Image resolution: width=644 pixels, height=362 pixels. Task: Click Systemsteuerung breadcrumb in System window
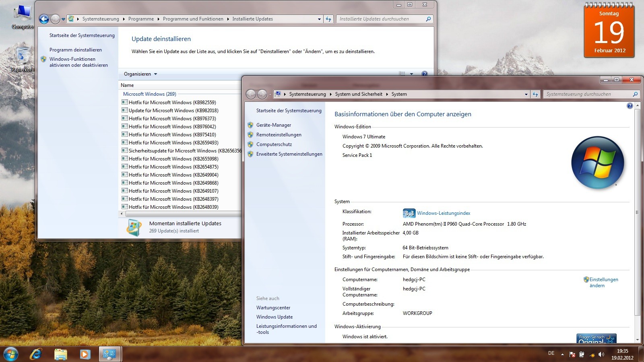(x=308, y=94)
